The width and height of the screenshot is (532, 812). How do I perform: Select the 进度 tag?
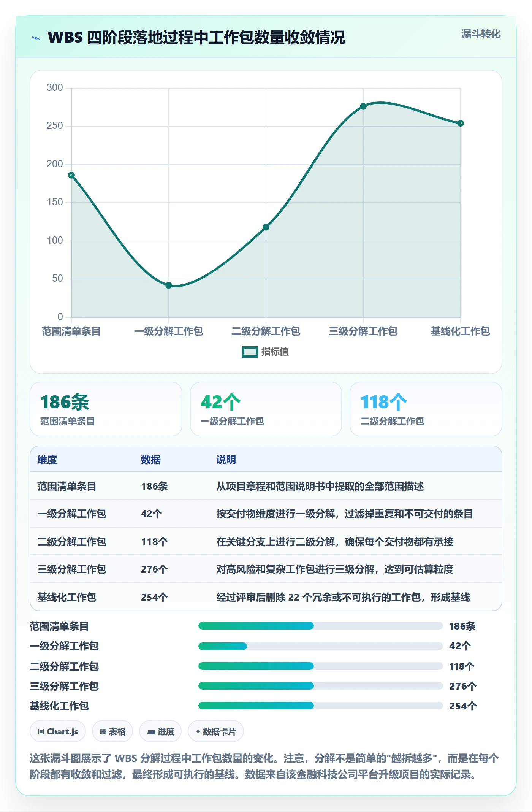coord(160,731)
